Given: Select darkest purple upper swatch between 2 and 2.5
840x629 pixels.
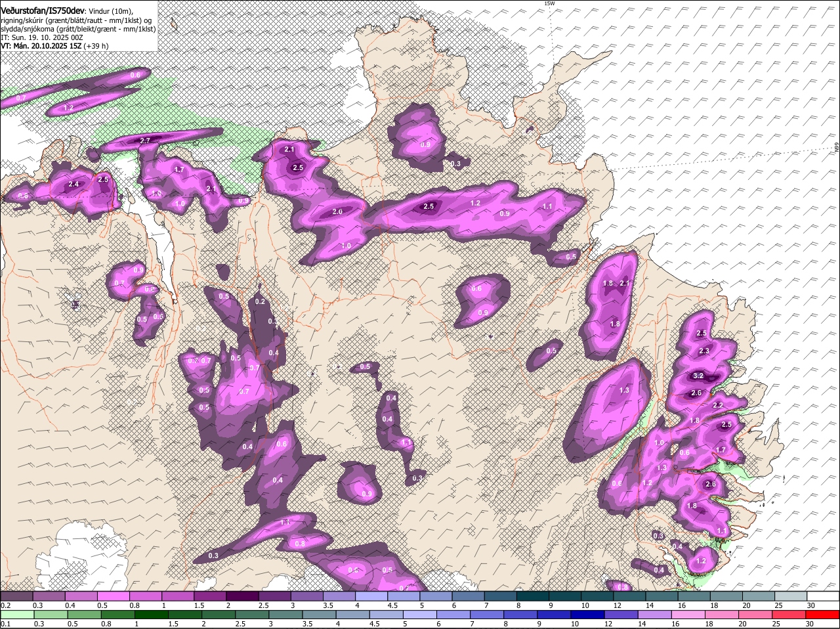Looking at the screenshot, I should tap(242, 596).
